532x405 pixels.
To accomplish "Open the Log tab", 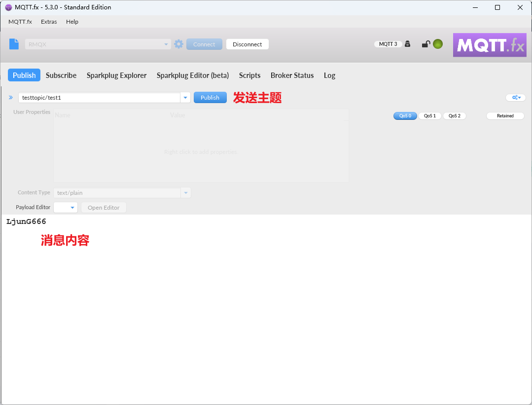I will coord(329,75).
